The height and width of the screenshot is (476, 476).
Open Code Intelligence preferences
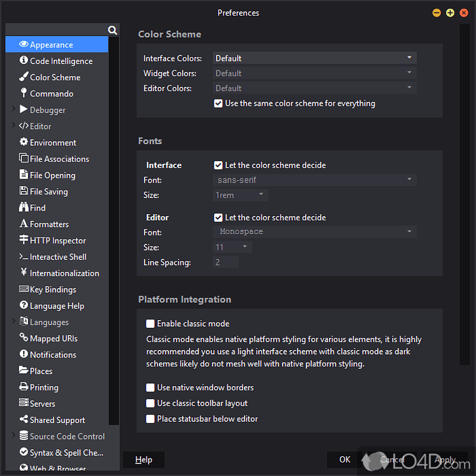(57, 61)
